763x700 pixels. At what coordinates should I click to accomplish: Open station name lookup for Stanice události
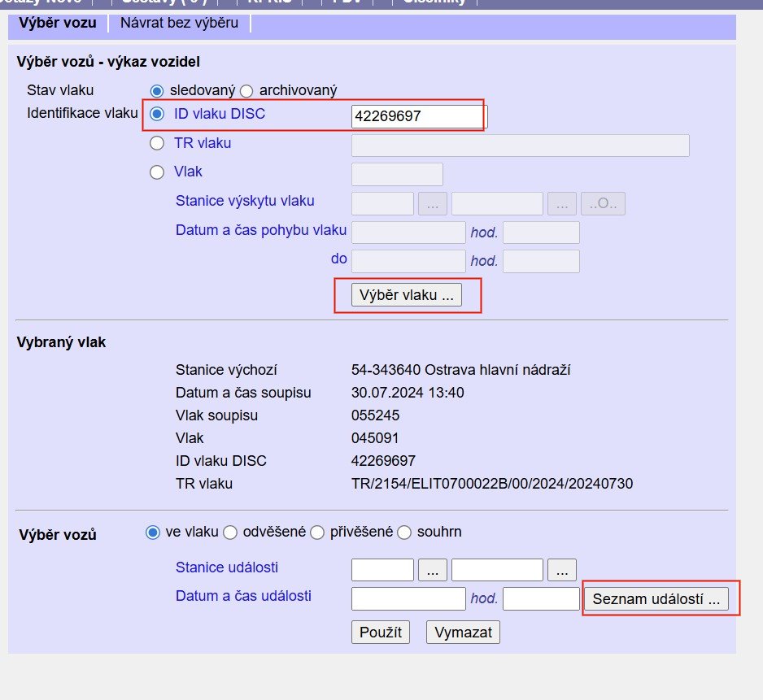562,570
